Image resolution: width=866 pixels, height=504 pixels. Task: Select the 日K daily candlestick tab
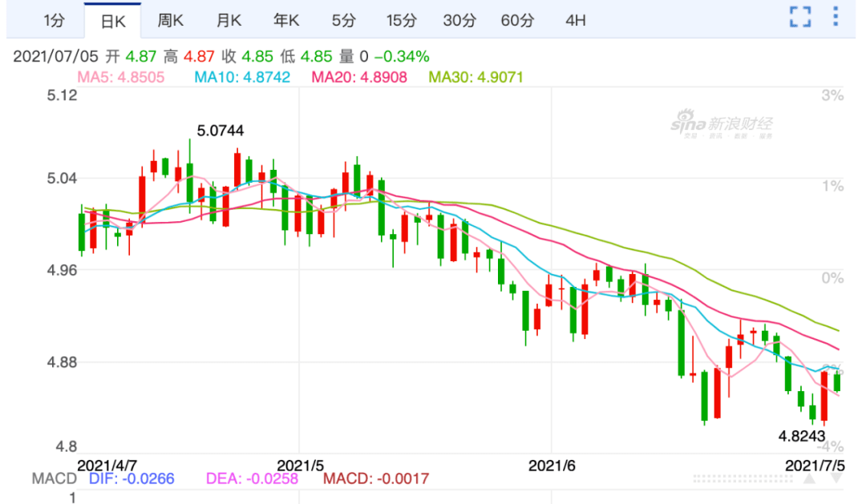point(113,21)
